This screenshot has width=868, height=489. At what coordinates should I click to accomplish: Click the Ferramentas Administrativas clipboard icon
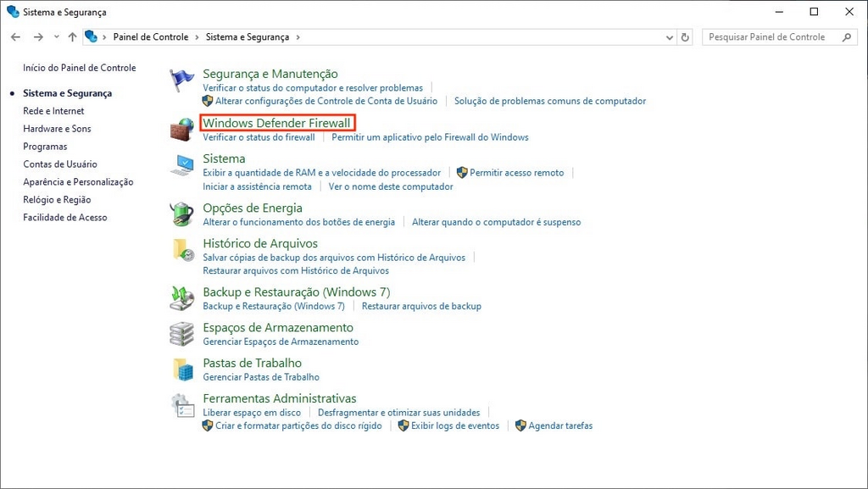(181, 405)
